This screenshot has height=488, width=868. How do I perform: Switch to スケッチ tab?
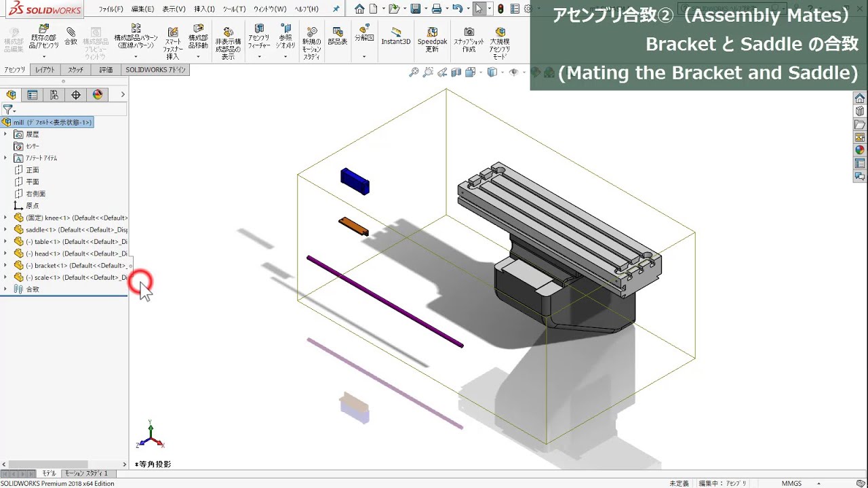pos(75,70)
